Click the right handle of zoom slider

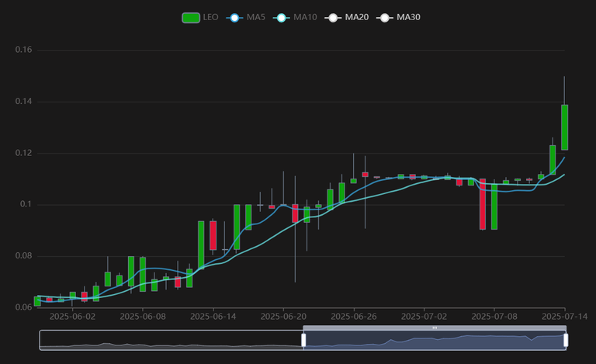(x=566, y=340)
